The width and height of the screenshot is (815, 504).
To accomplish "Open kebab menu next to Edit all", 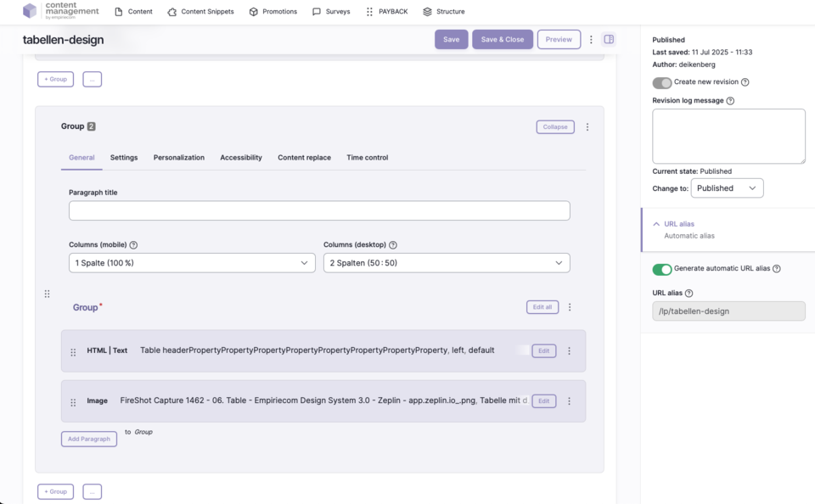I will (570, 307).
